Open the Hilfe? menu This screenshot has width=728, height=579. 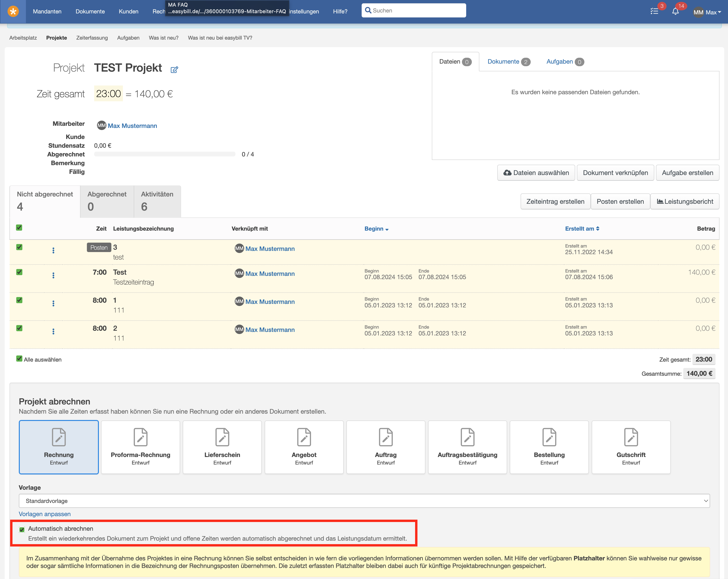pos(340,12)
